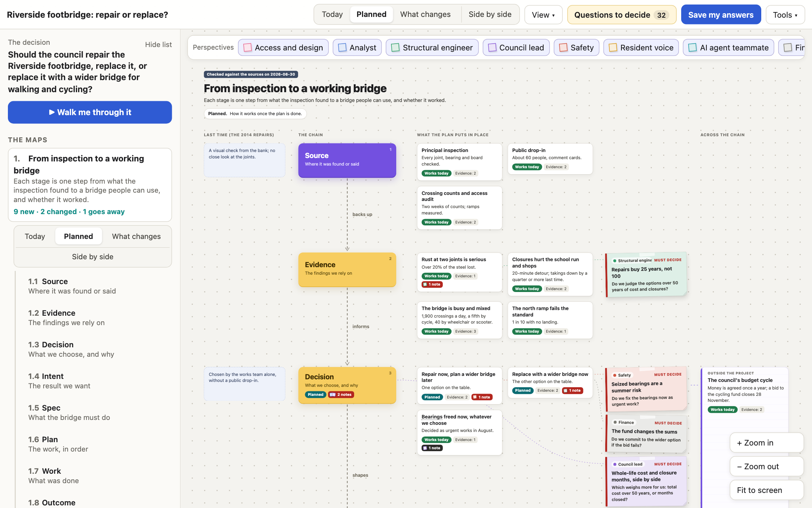Open the View dropdown menu
Image resolution: width=812 pixels, height=508 pixels.
pyautogui.click(x=543, y=15)
